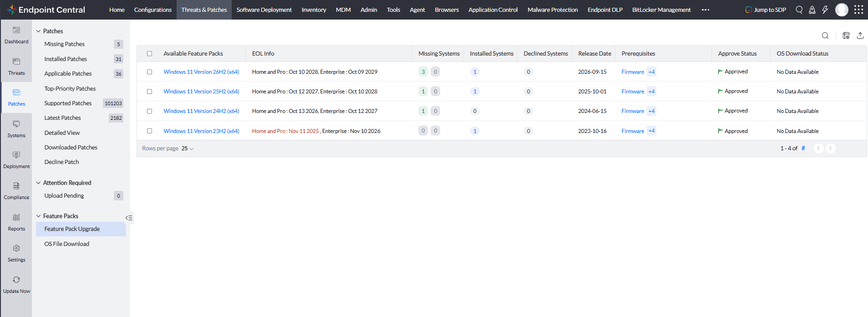Image resolution: width=868 pixels, height=317 pixels.
Task: Open the apps grid icon
Action: 858,10
